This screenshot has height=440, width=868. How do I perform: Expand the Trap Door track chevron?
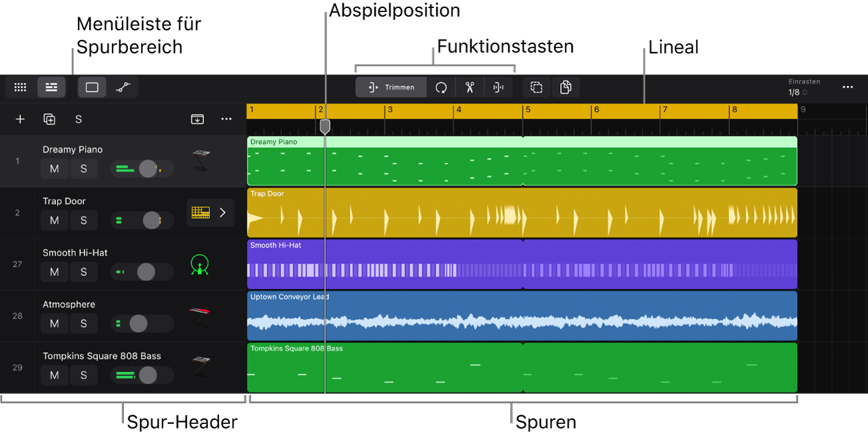coord(223,213)
